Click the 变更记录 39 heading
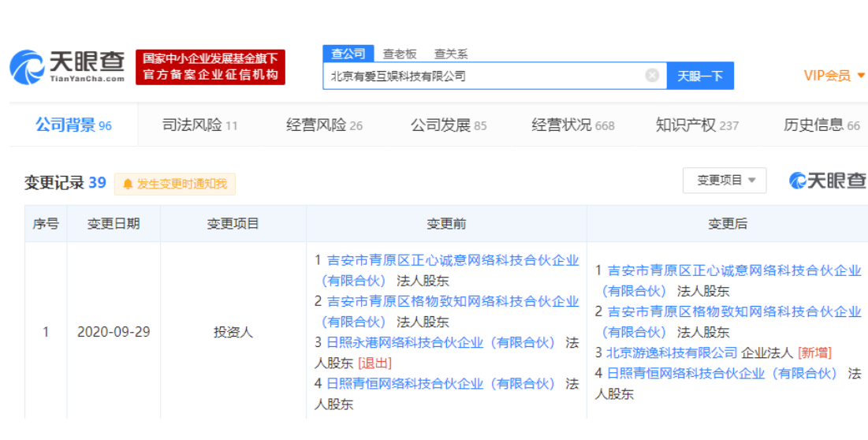The height and width of the screenshot is (440, 868). [x=65, y=183]
